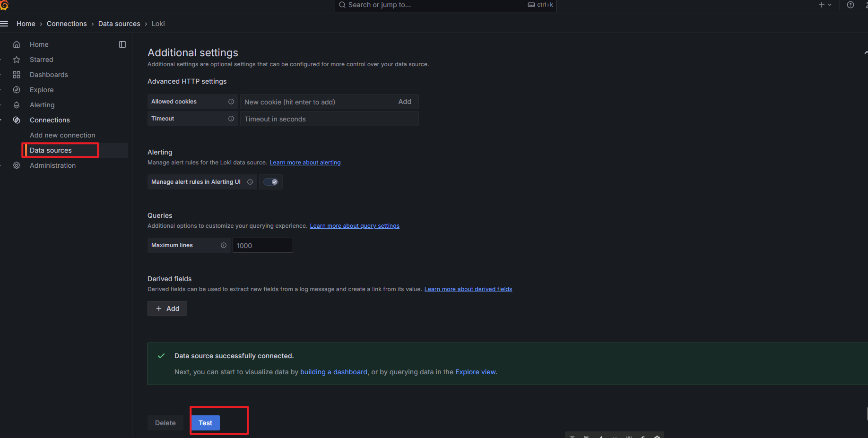Click the Connections icon in sidebar
Image resolution: width=868 pixels, height=438 pixels.
pos(17,120)
